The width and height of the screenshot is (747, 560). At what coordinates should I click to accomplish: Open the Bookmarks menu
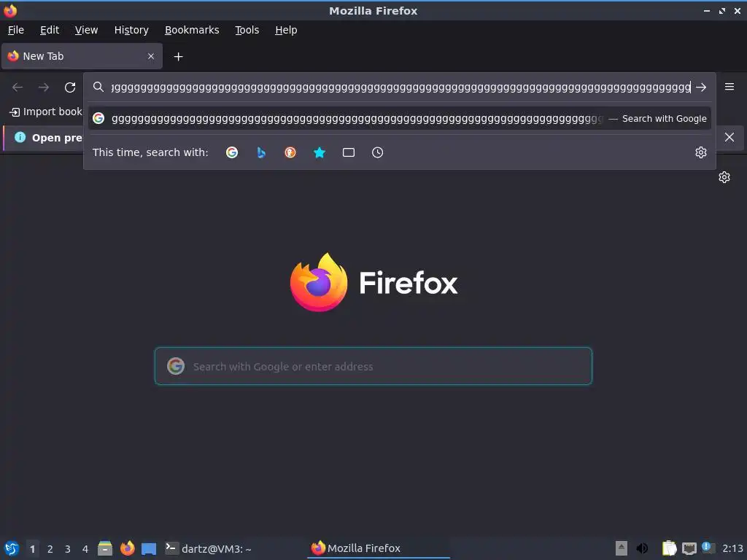point(192,30)
